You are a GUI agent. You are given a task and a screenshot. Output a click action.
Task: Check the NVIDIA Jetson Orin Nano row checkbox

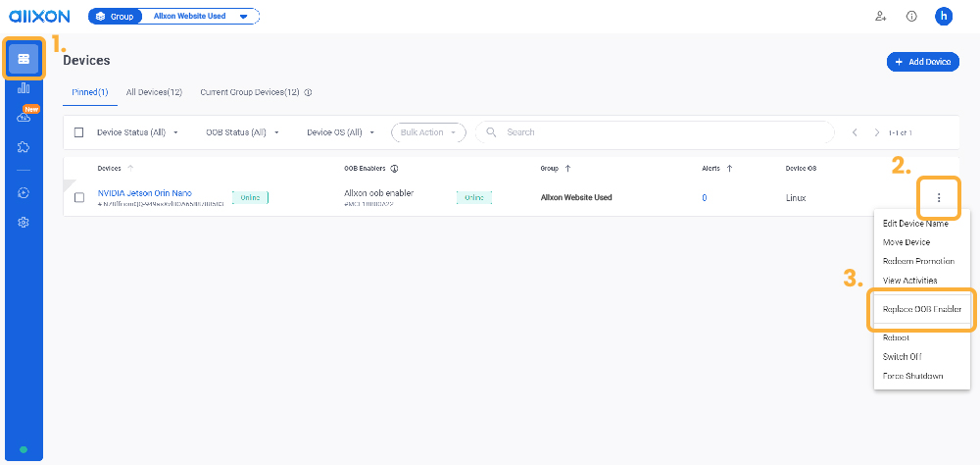(x=79, y=198)
